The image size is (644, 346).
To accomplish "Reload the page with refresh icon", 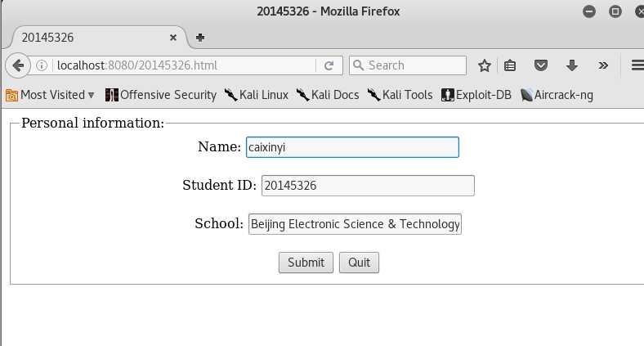I will tap(329, 65).
